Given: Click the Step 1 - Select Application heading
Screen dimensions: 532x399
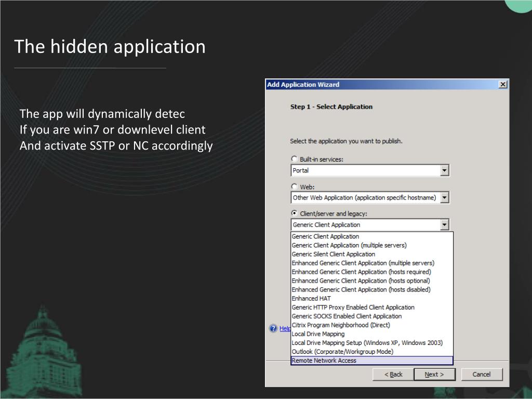Looking at the screenshot, I should [x=331, y=107].
